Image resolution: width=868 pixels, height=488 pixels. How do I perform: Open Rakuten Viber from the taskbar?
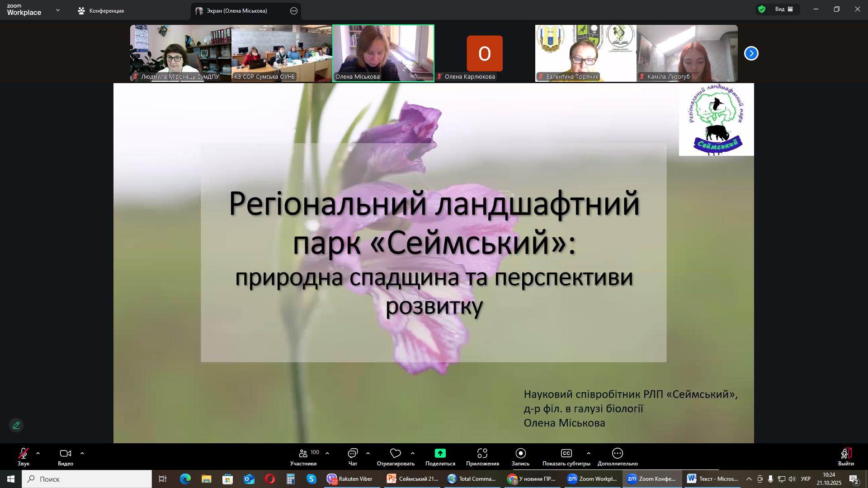[350, 479]
